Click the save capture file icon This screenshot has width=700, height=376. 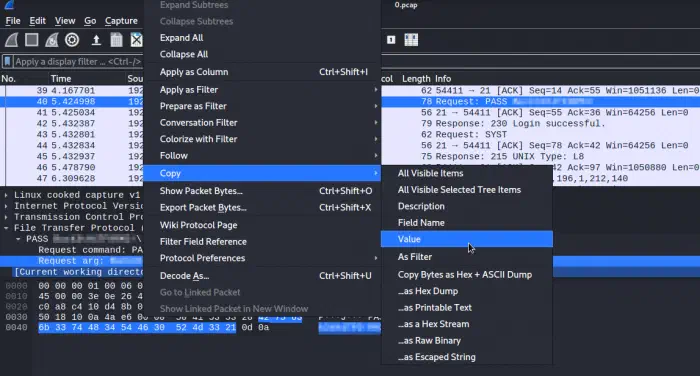coord(117,40)
